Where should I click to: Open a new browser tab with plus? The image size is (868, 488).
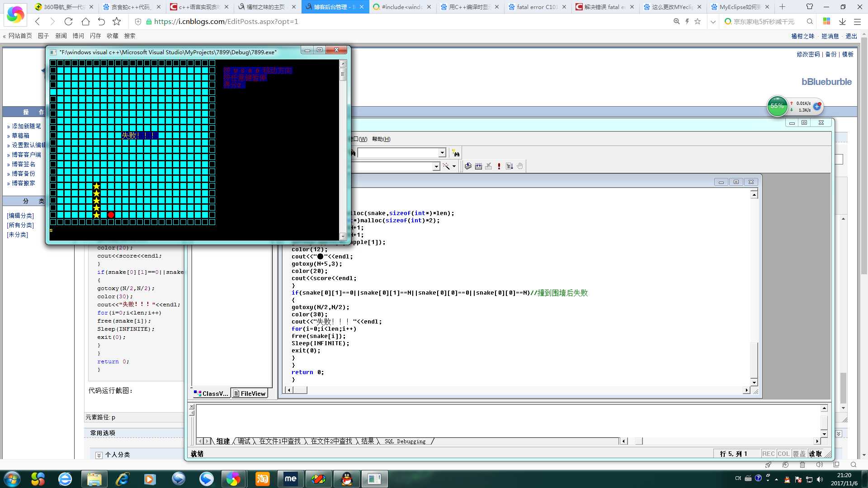click(x=783, y=7)
